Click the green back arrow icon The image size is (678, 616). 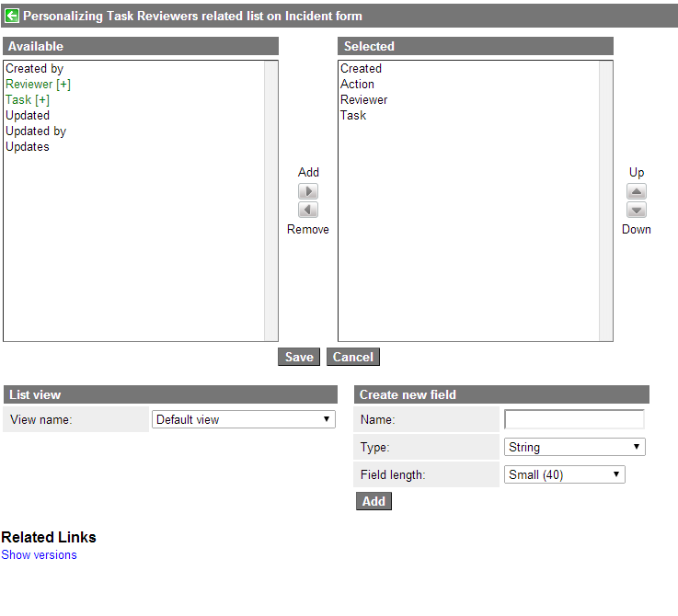[x=12, y=16]
